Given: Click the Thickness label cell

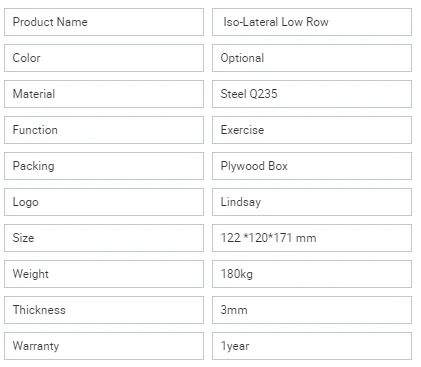Looking at the screenshot, I should pyautogui.click(x=104, y=310).
